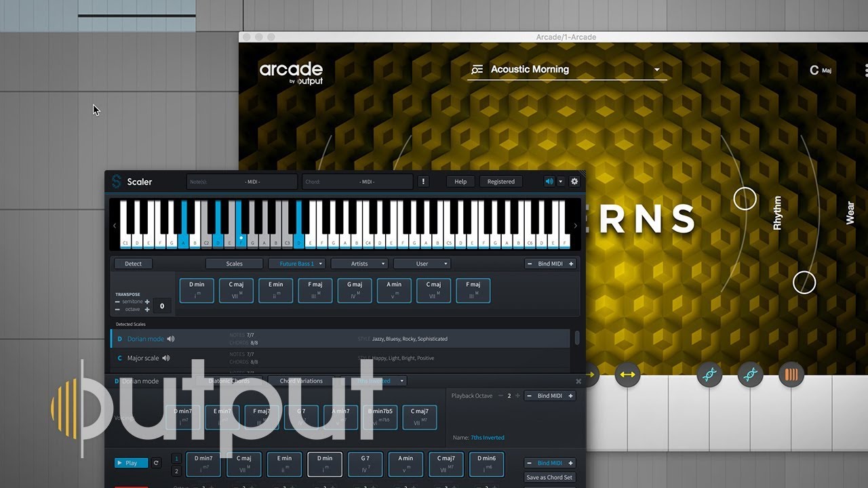Select the Scales tab in Scaler

[x=234, y=264]
